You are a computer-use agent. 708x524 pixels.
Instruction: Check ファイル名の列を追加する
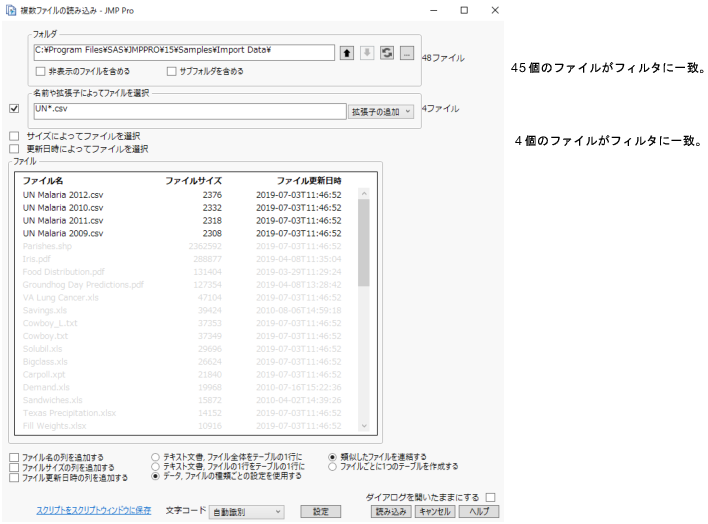point(14,458)
